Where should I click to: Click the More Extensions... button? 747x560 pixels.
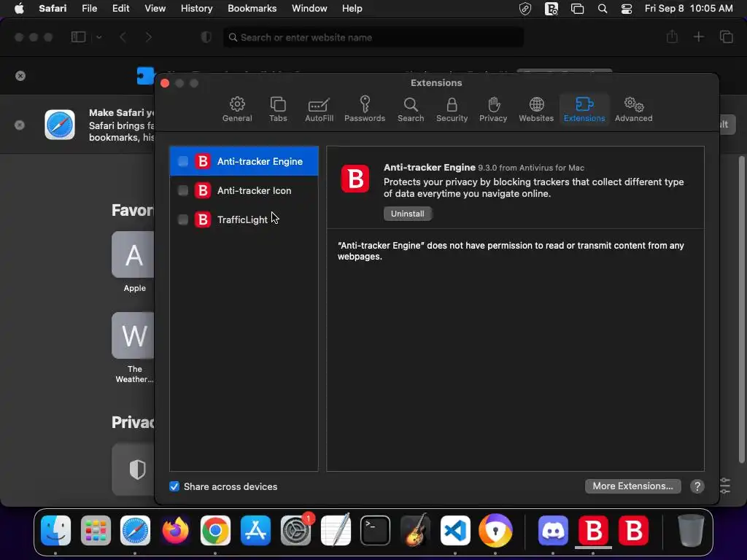[x=632, y=486]
